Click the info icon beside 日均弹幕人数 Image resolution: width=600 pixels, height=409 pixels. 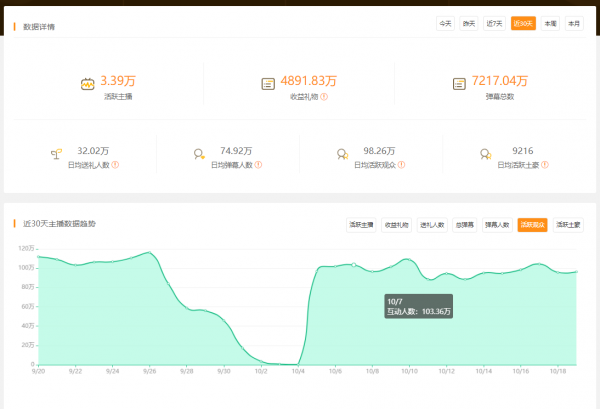tap(259, 164)
